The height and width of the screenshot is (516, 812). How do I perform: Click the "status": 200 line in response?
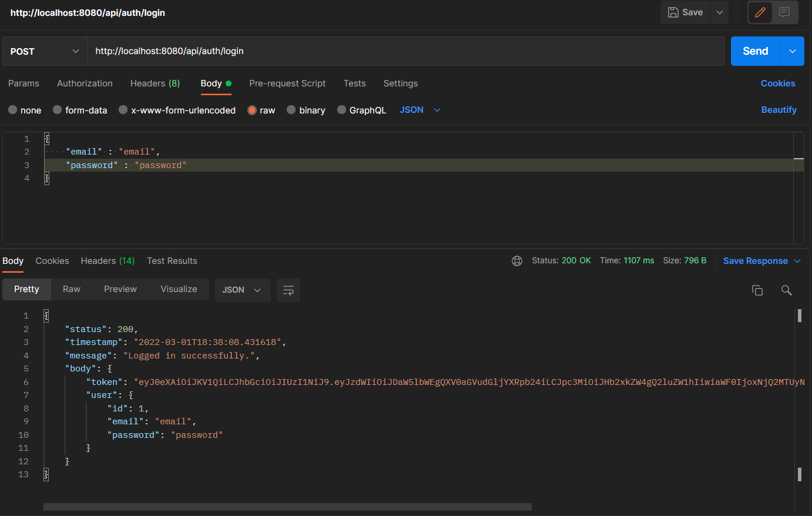(x=102, y=329)
